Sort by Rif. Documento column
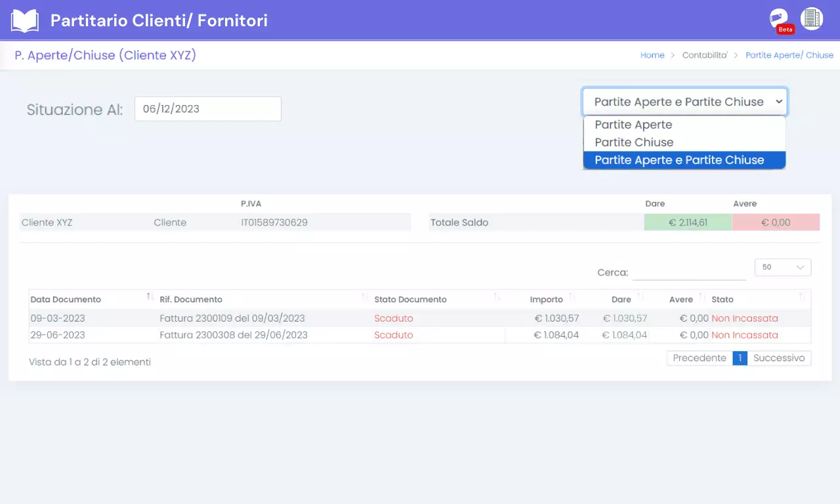This screenshot has height=504, width=840. point(264,299)
